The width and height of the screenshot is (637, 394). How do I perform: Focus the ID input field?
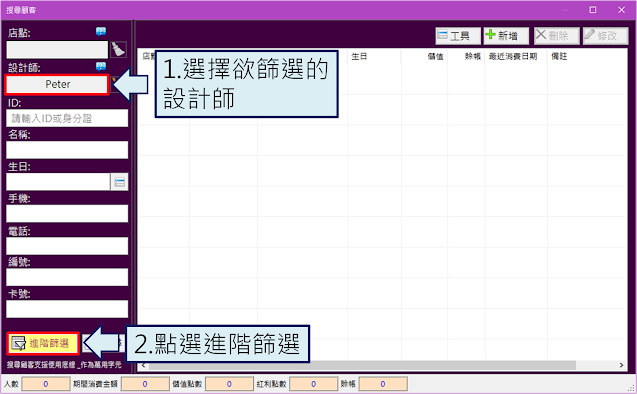point(67,118)
